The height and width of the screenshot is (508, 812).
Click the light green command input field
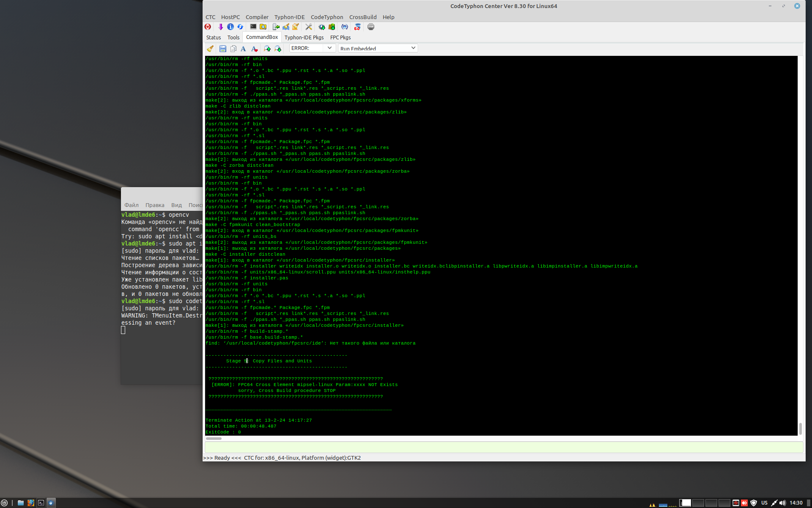[504, 447]
